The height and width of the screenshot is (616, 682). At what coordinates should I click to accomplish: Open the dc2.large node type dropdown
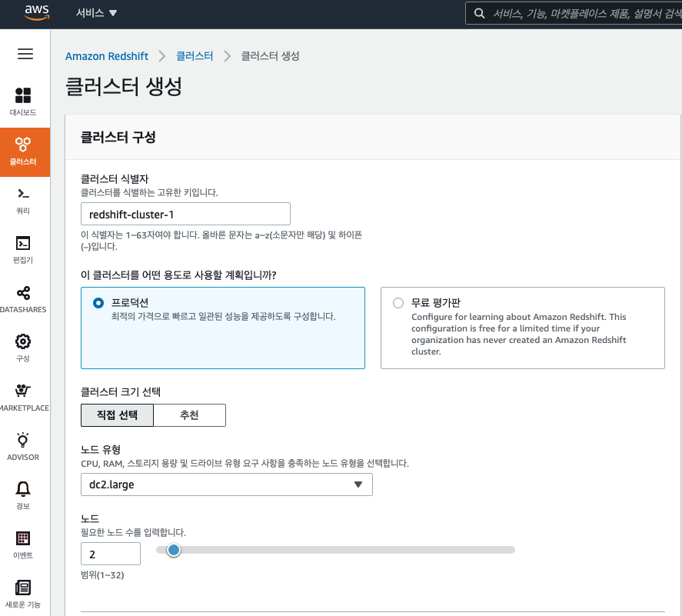coord(227,484)
